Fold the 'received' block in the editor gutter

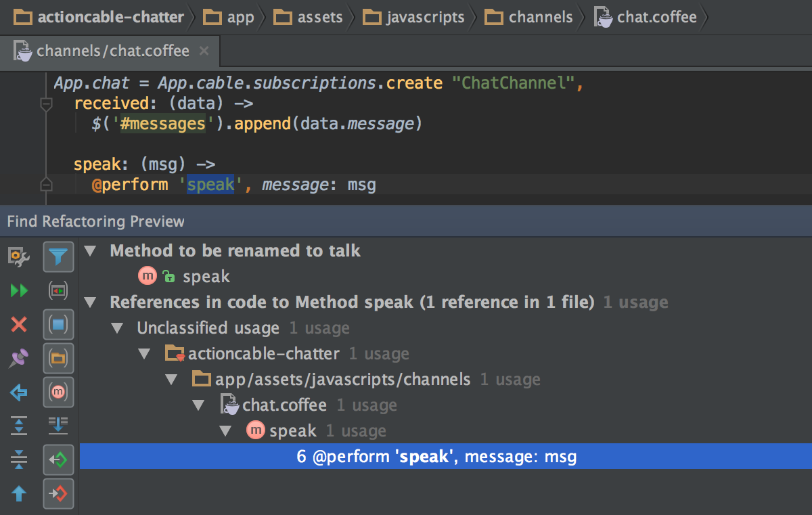pos(46,104)
